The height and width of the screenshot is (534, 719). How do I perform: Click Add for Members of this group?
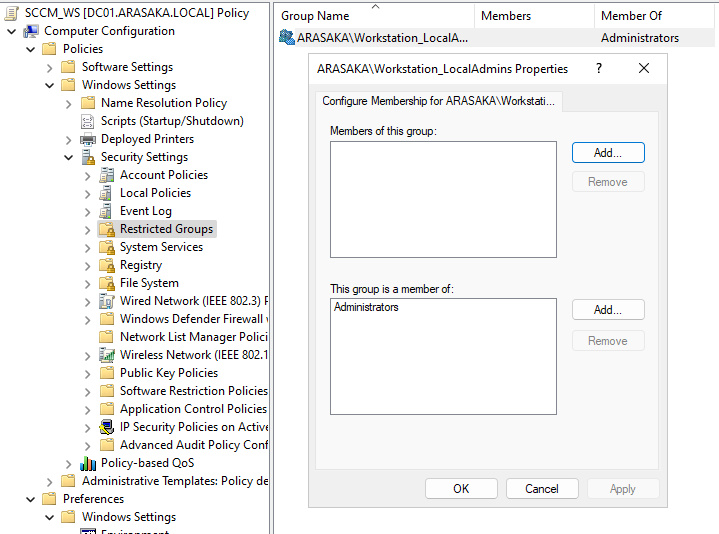tap(608, 153)
